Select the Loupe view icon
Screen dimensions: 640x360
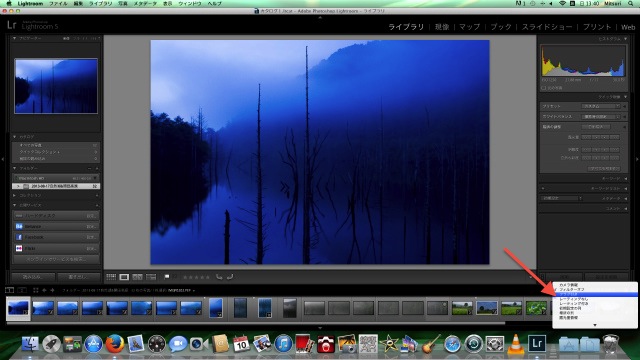point(124,277)
